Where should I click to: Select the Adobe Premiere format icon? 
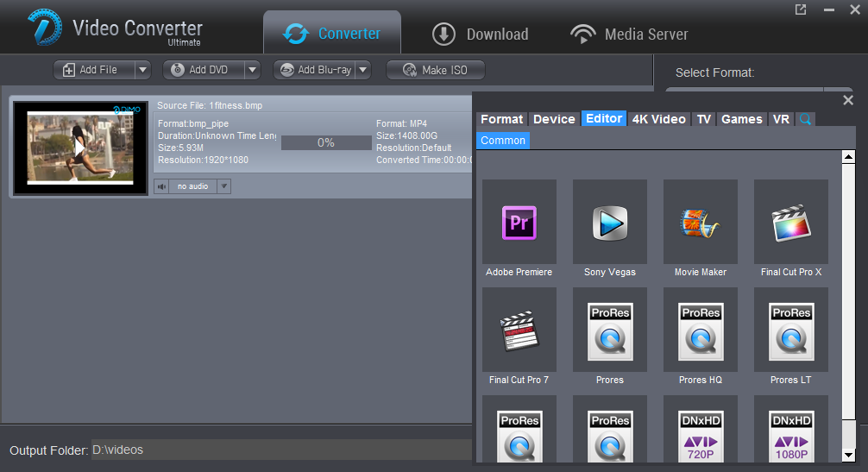[519, 222]
